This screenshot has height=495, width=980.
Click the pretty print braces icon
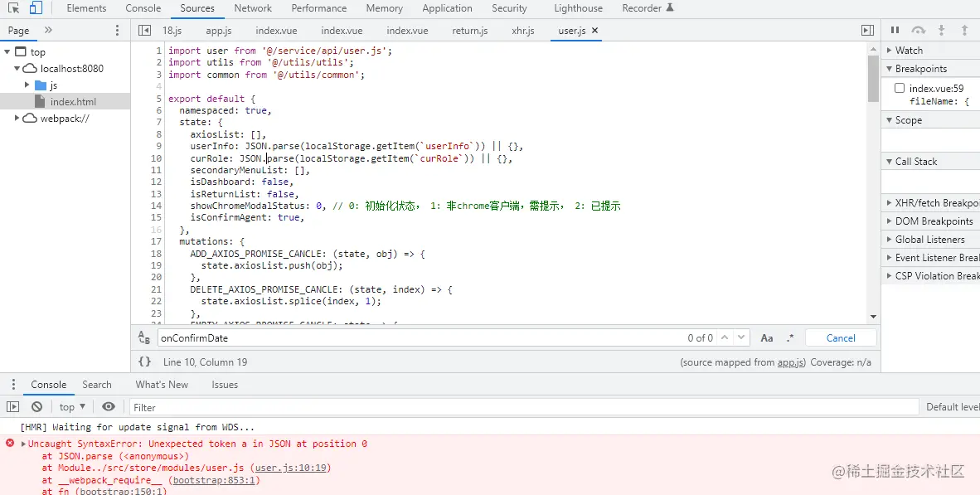click(x=145, y=362)
